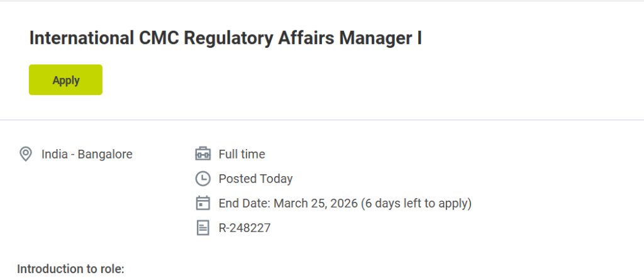Click the green Apply button

click(65, 80)
